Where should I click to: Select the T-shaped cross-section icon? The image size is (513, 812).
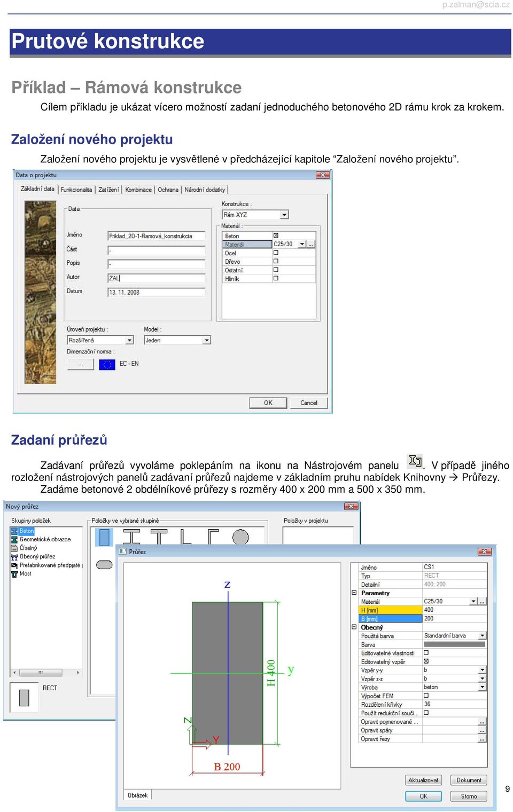159,537
